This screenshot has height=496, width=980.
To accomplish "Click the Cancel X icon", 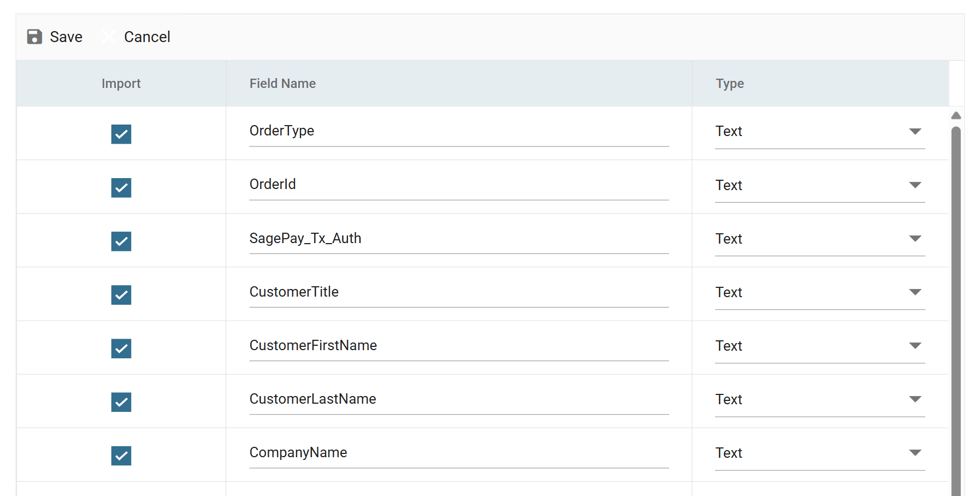I will [109, 37].
